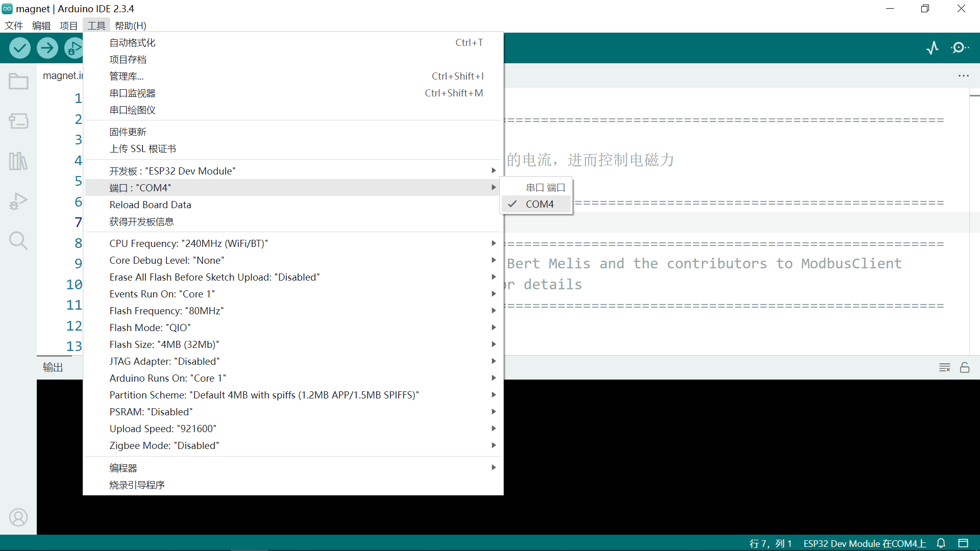Open the Search sidebar icon
The width and height of the screenshot is (980, 551).
pyautogui.click(x=18, y=240)
